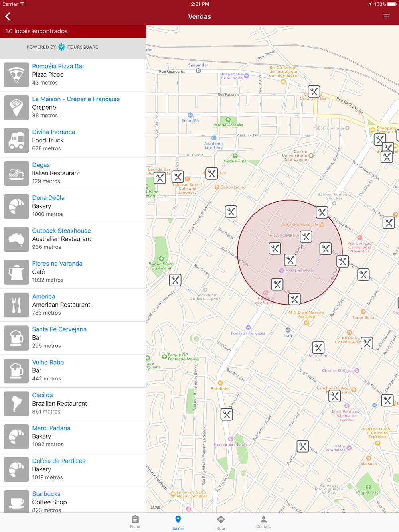This screenshot has height=532, width=399.
Task: Open Degas Italian Restaurant listing
Action: (73, 173)
